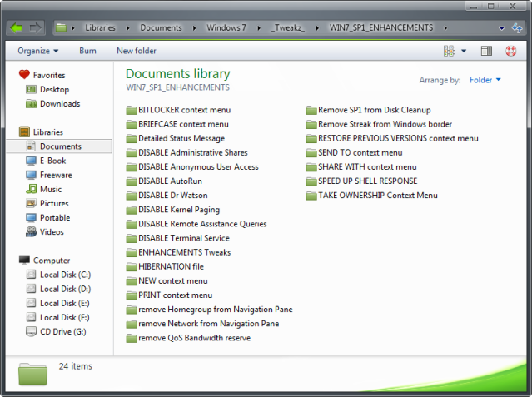Click the Libraries node icon
The image size is (532, 397).
[24, 132]
